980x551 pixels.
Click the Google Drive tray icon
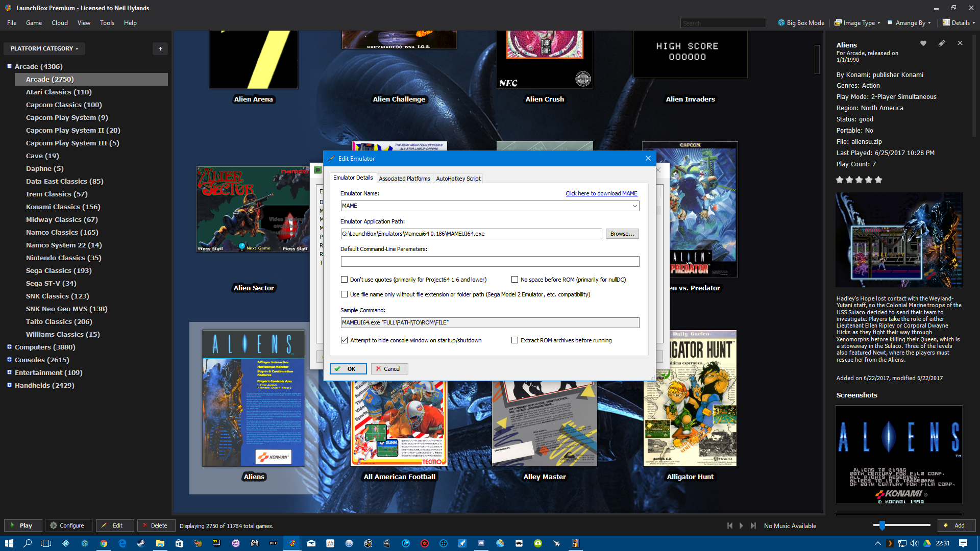pyautogui.click(x=927, y=543)
